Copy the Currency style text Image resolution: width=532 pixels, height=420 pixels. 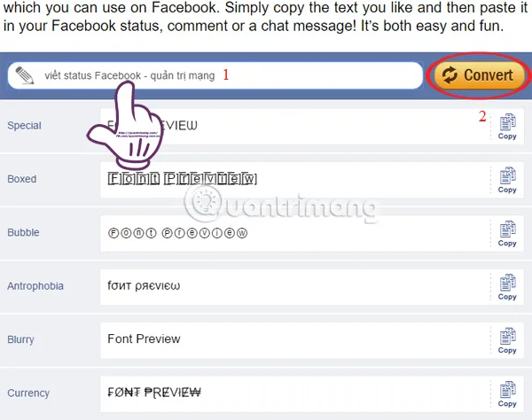tap(507, 394)
